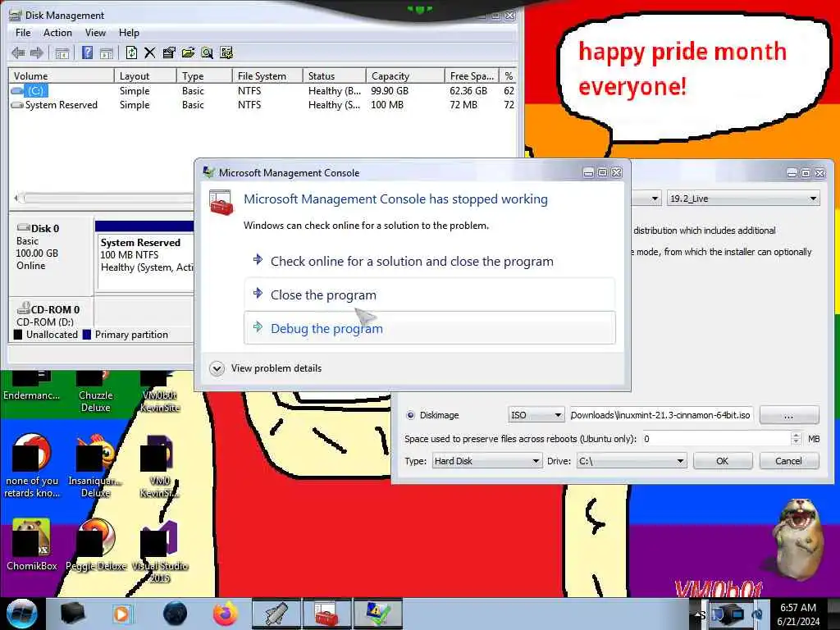Choose Close the program
This screenshot has height=630, width=840.
[430, 294]
